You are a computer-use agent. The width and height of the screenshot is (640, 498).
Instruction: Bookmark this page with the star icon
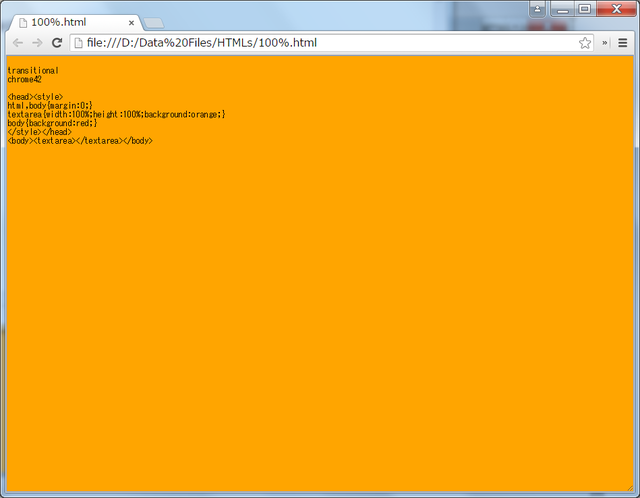tap(585, 43)
